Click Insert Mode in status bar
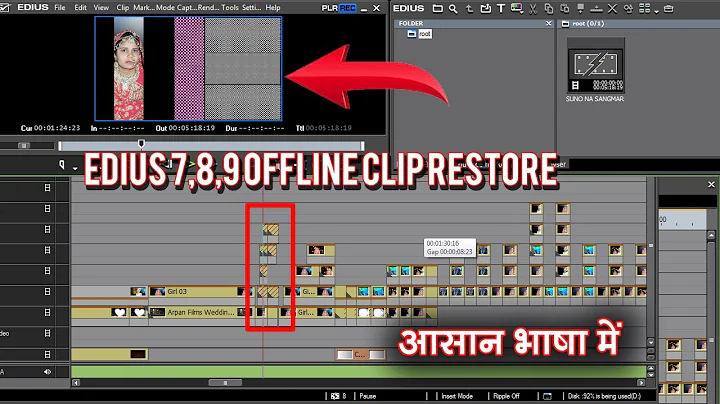This screenshot has height=404, width=720. tap(457, 396)
